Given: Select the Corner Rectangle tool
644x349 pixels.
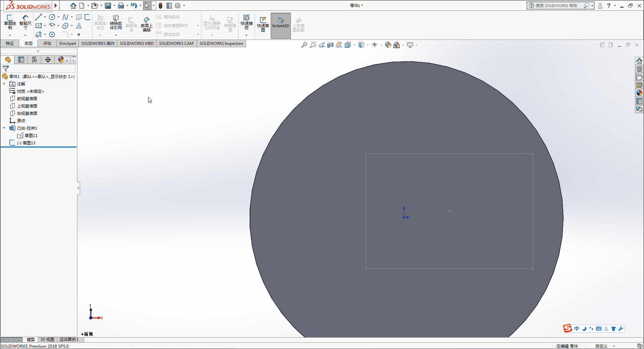Looking at the screenshot, I should tap(39, 26).
